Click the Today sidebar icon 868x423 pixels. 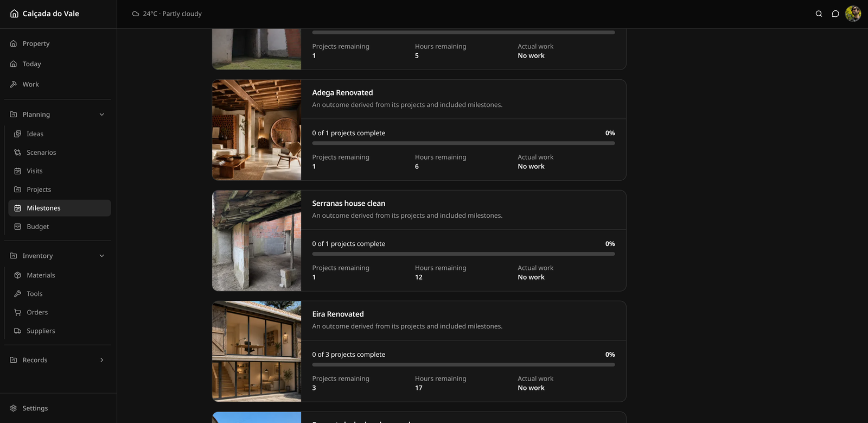[x=14, y=64]
